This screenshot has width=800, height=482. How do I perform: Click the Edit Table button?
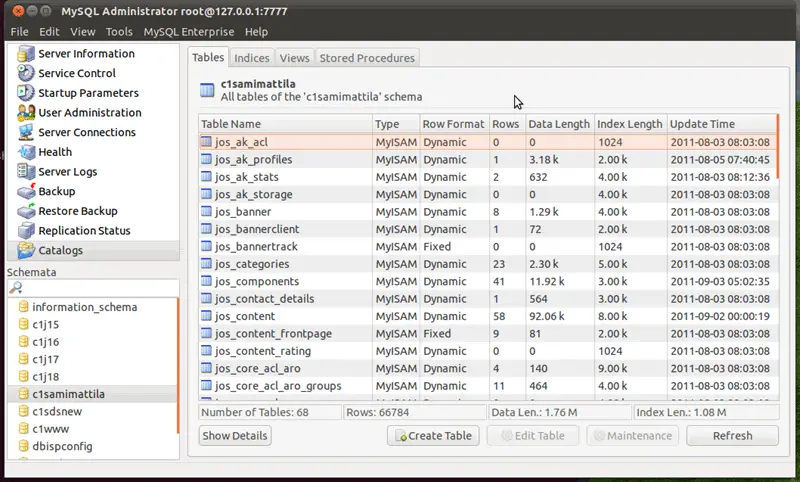[533, 436]
